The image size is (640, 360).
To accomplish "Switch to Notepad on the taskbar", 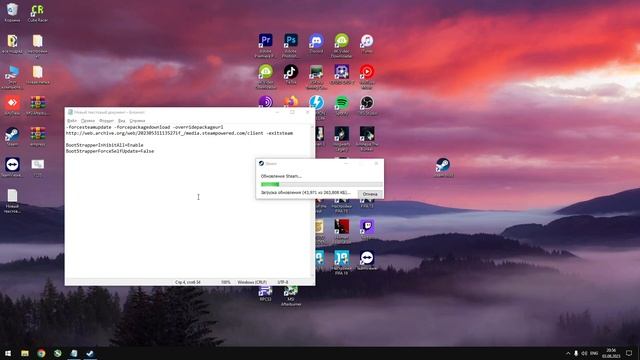I will (x=74, y=353).
